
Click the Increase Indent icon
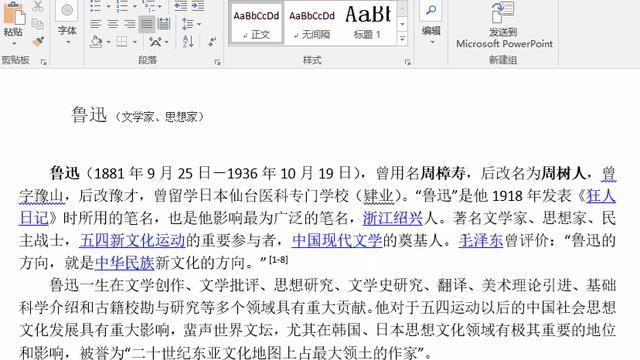pos(198,6)
